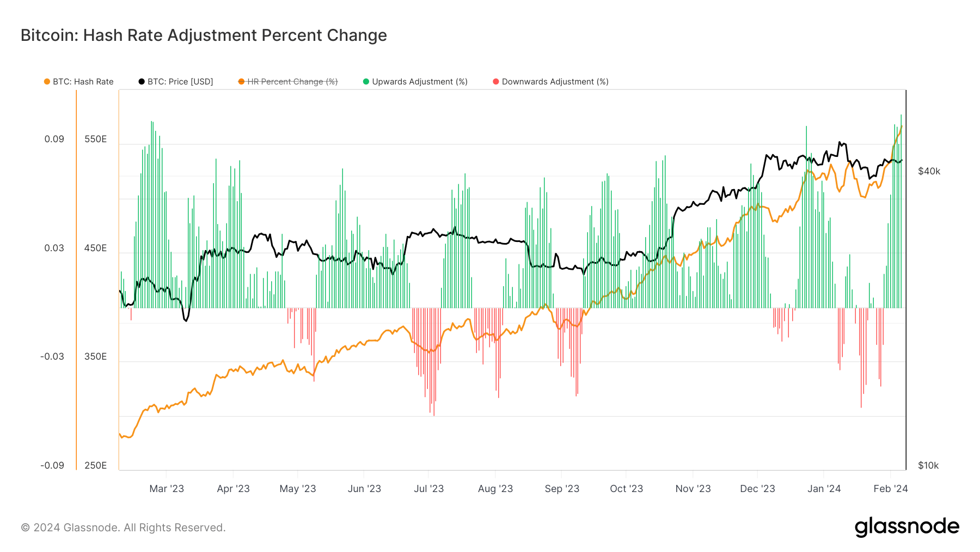Click the Oct '23 x-axis label
Screen dimensions: 980x552
coord(626,489)
